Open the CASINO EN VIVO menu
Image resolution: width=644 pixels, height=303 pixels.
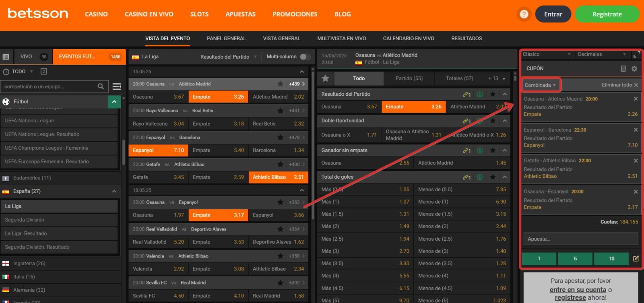149,14
